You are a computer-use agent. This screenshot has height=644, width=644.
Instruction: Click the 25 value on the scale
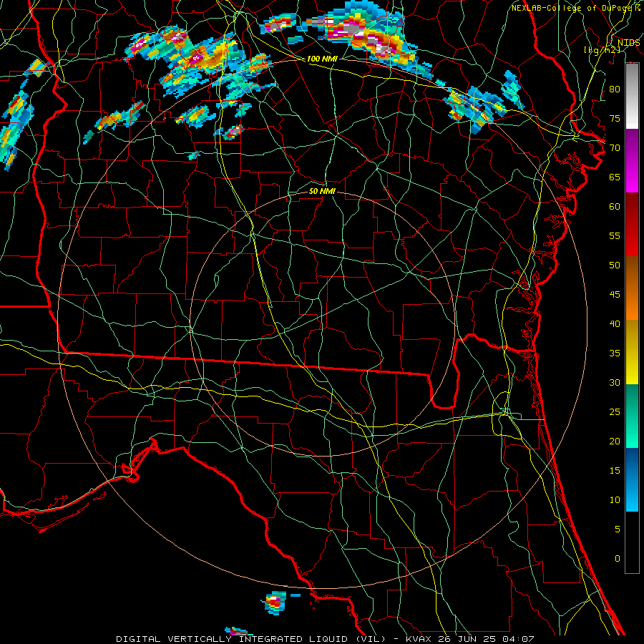(615, 412)
